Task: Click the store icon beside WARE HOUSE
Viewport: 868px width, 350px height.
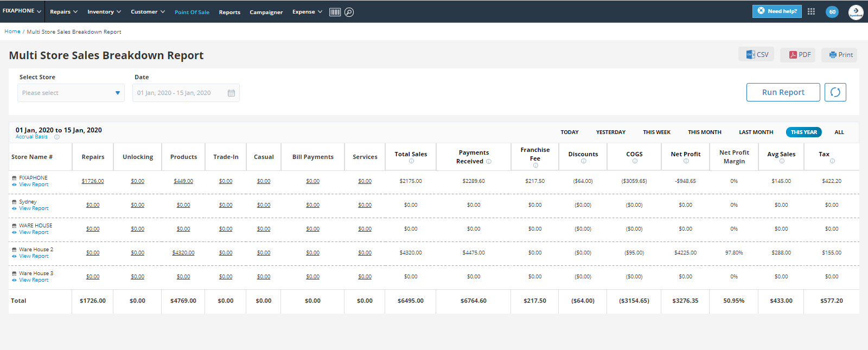Action: coord(14,226)
